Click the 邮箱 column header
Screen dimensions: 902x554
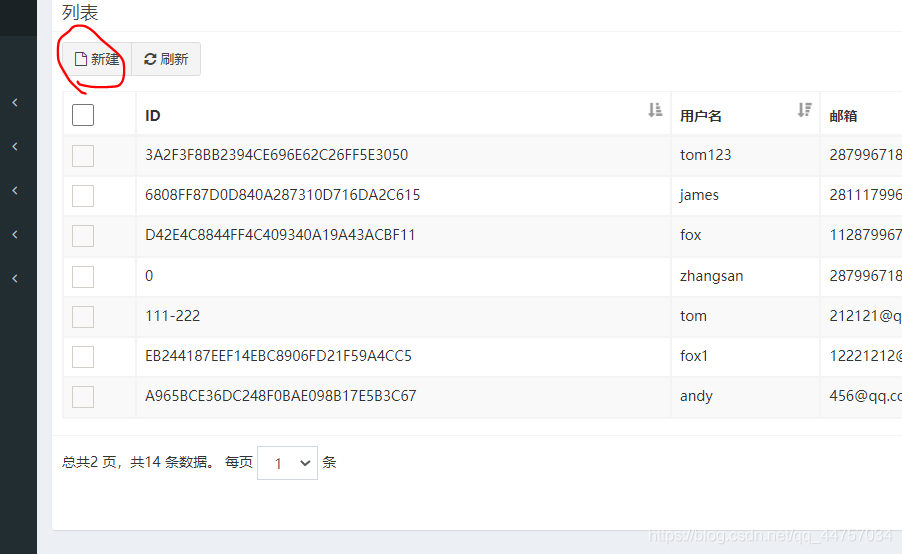click(x=861, y=114)
